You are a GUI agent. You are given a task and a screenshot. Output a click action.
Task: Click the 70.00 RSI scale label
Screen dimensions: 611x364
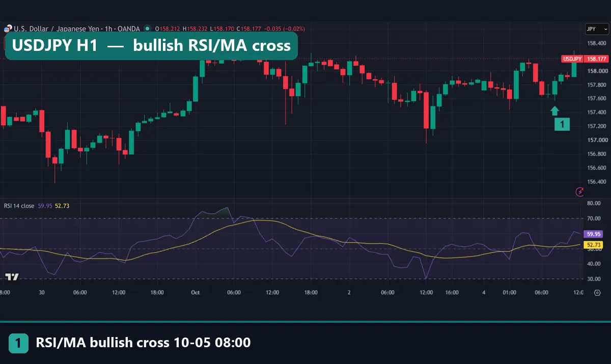point(594,218)
